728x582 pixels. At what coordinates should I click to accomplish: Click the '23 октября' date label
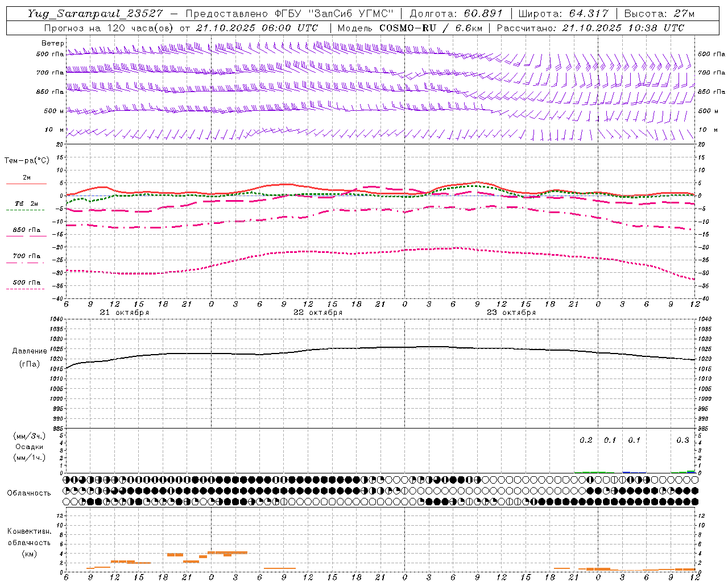pyautogui.click(x=511, y=313)
